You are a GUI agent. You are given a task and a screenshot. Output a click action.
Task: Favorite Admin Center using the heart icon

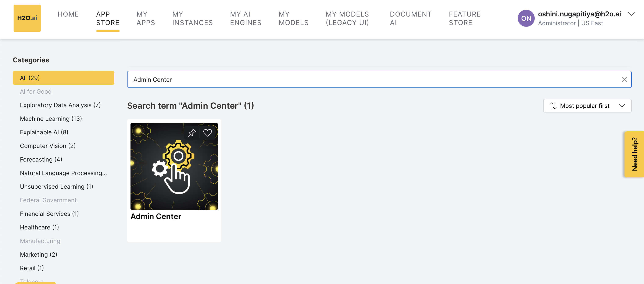[x=208, y=133]
